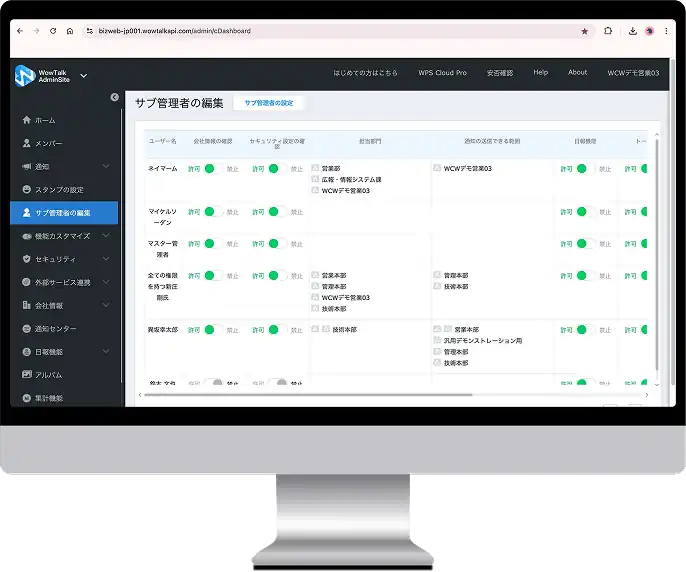Click the アルバム picture icon
This screenshot has height=572, width=686.
coord(27,375)
